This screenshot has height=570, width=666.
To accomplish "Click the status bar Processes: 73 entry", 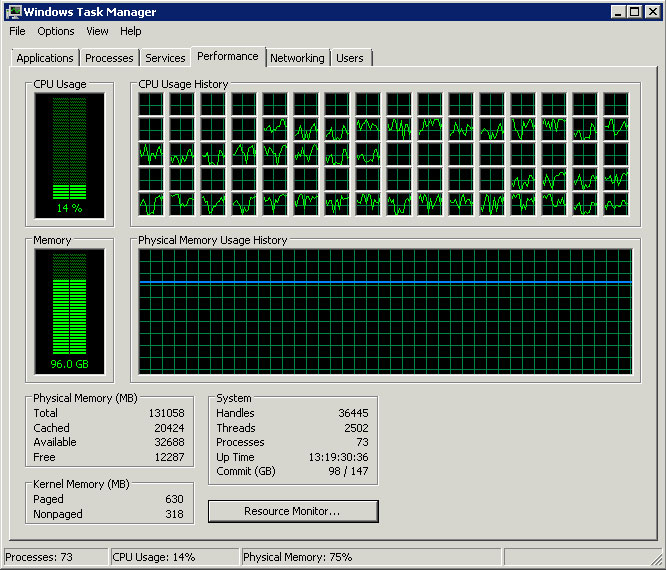I will 56,557.
